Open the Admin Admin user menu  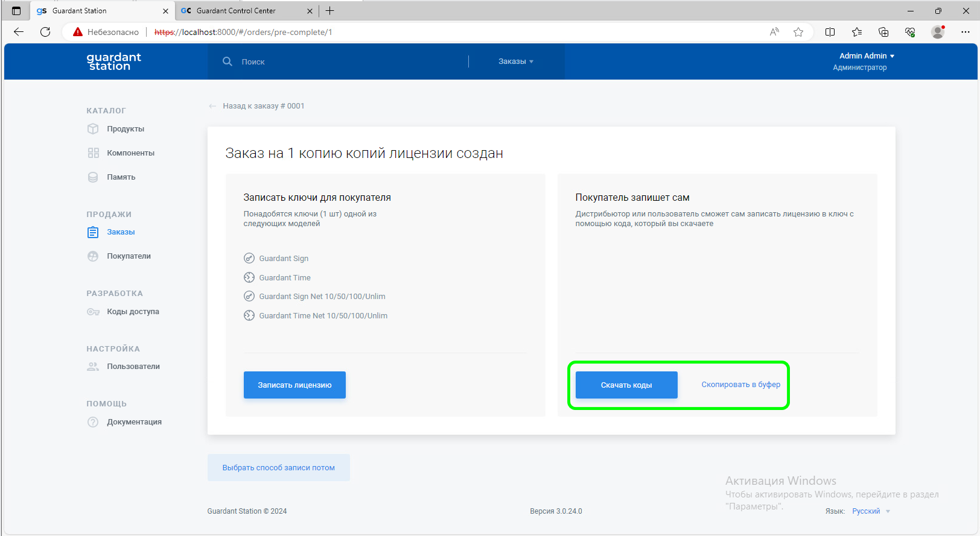coord(867,56)
